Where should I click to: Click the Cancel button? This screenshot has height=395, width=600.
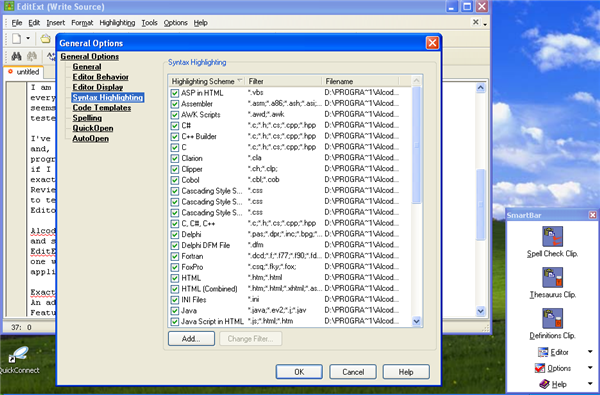(353, 372)
